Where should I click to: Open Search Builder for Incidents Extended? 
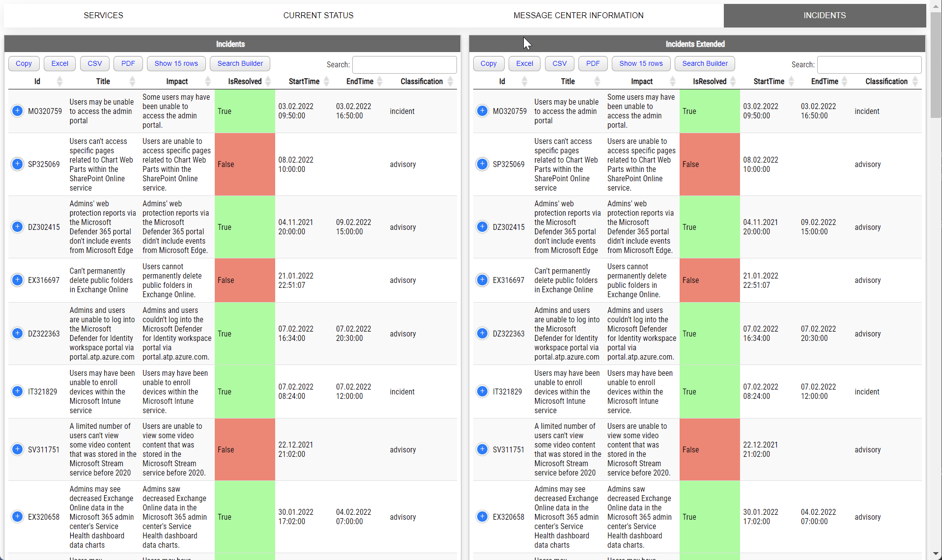coord(705,63)
